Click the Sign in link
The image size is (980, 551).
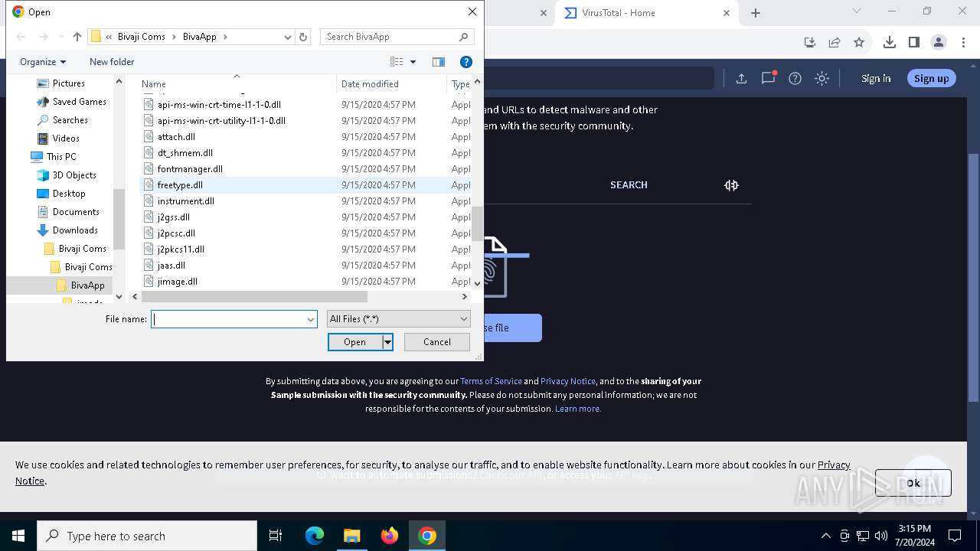876,78
